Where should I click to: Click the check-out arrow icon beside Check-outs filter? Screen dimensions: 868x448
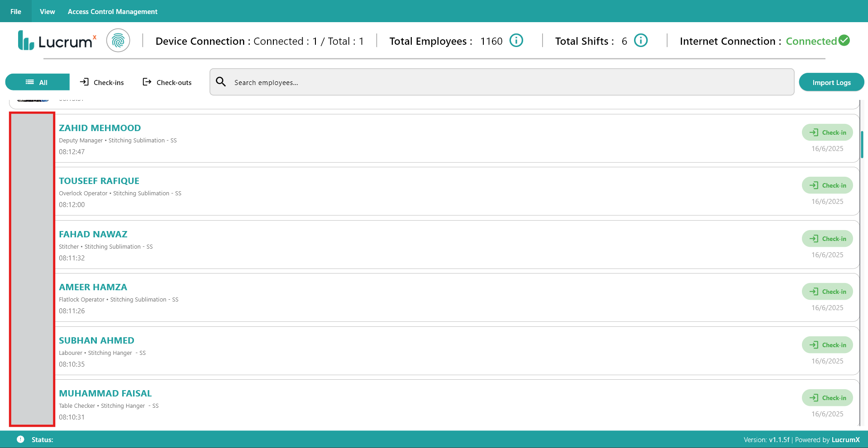tap(147, 82)
